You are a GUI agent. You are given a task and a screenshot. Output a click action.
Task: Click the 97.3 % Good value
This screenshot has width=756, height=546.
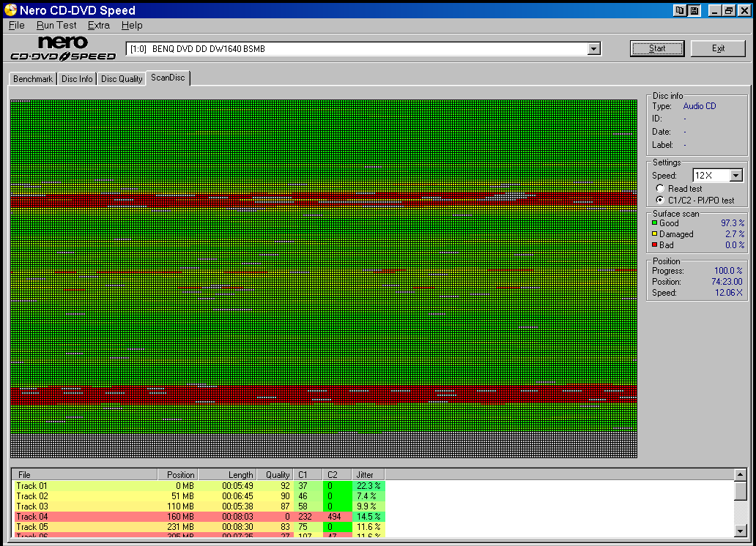(x=733, y=223)
